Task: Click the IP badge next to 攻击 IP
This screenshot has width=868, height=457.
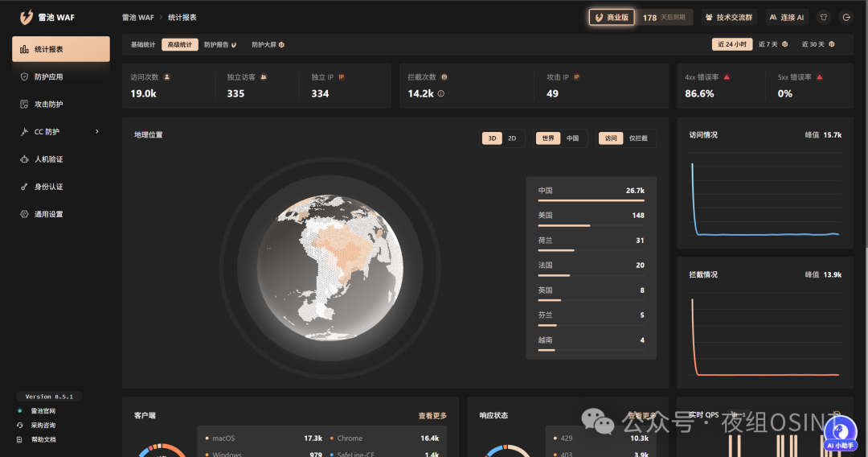Action: (x=577, y=77)
